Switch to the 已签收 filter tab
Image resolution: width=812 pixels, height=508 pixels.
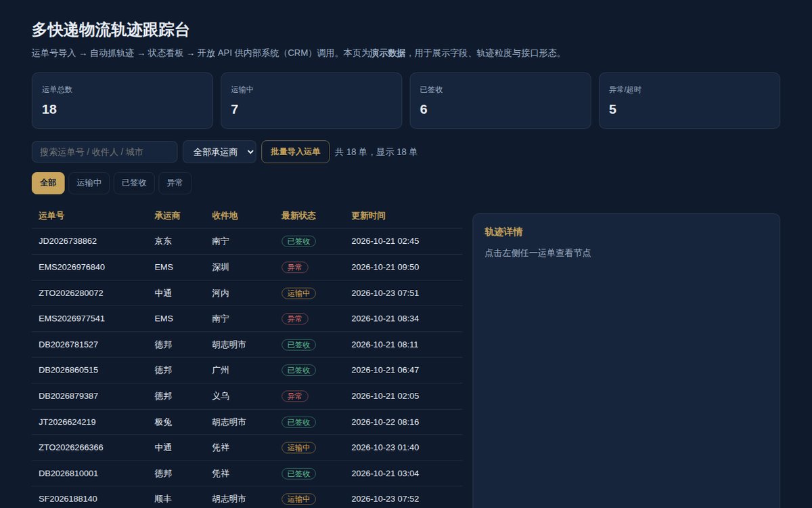134,183
